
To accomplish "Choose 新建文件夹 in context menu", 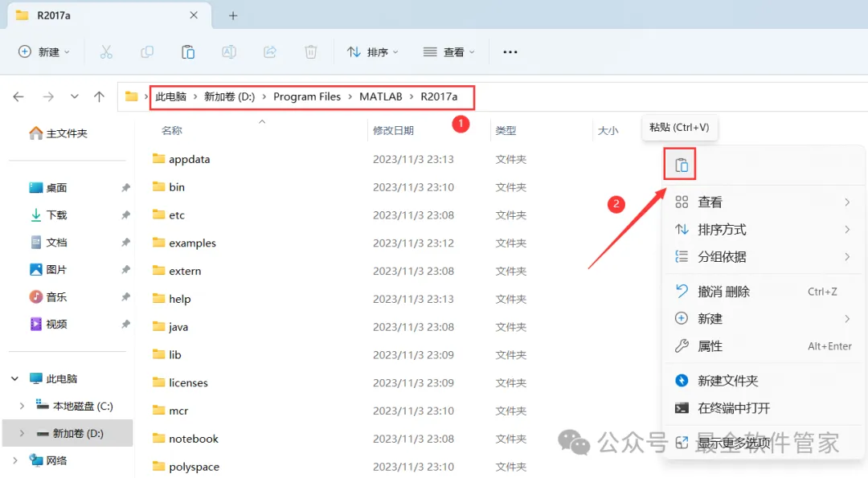I will click(764, 381).
